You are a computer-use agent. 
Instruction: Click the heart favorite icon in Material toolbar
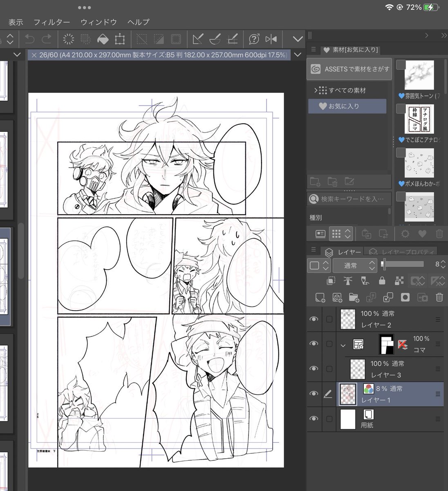[x=422, y=234]
